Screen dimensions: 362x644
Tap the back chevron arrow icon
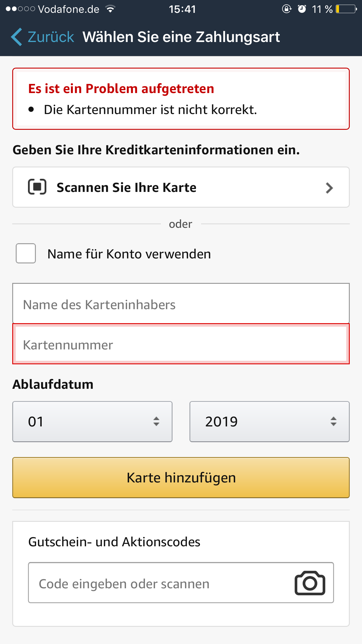(x=16, y=37)
